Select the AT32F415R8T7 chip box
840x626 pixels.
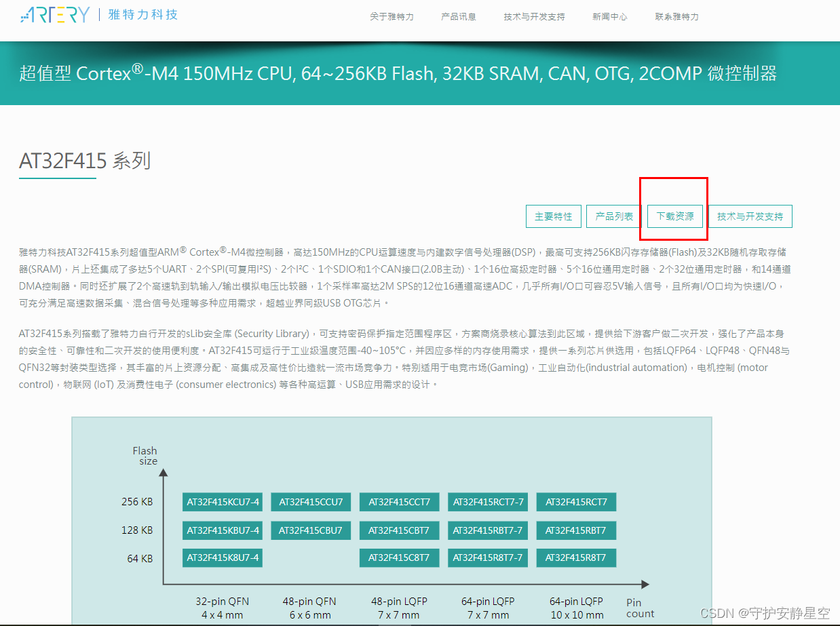click(576, 558)
